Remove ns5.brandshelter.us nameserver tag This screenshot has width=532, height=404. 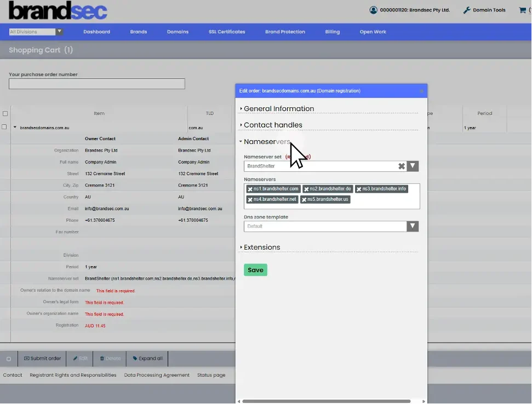tap(304, 200)
